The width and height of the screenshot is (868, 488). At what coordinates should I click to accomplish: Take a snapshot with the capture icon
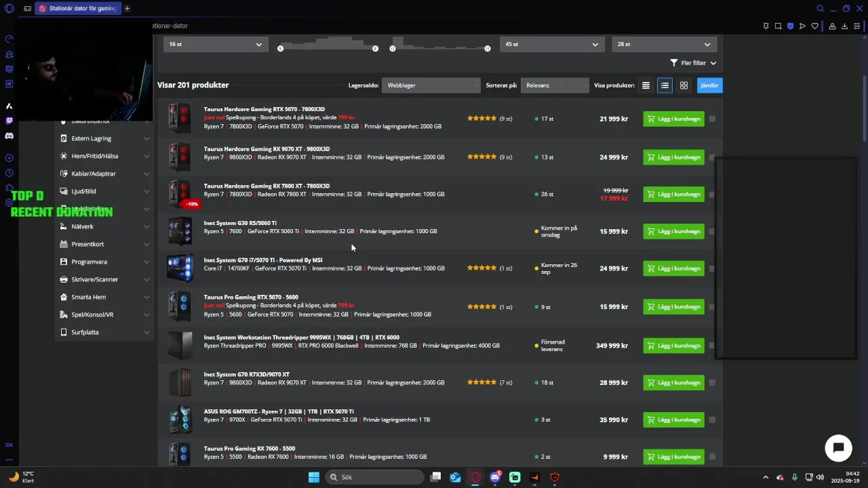pyautogui.click(x=778, y=26)
